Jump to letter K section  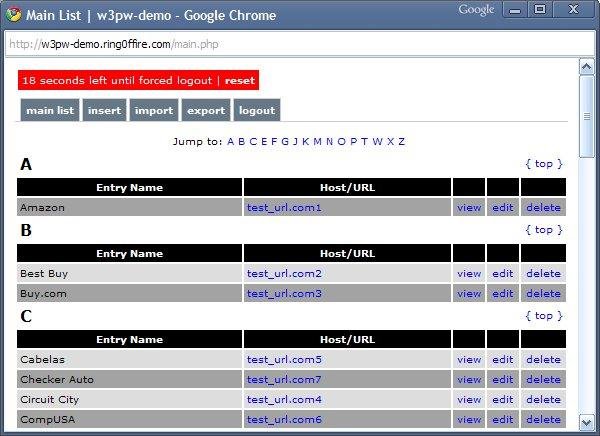305,142
